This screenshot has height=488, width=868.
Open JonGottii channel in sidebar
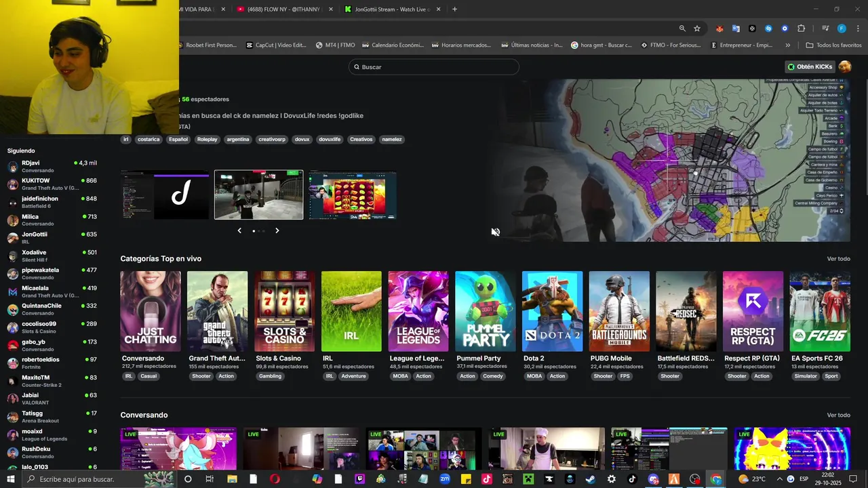coord(52,238)
